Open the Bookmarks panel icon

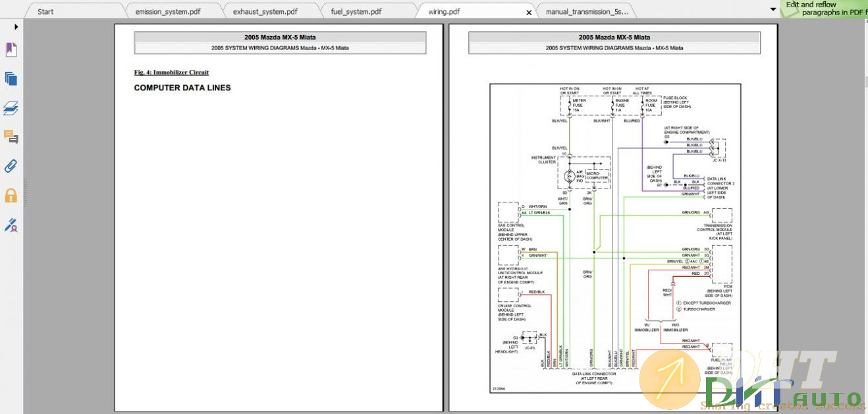tap(11, 50)
